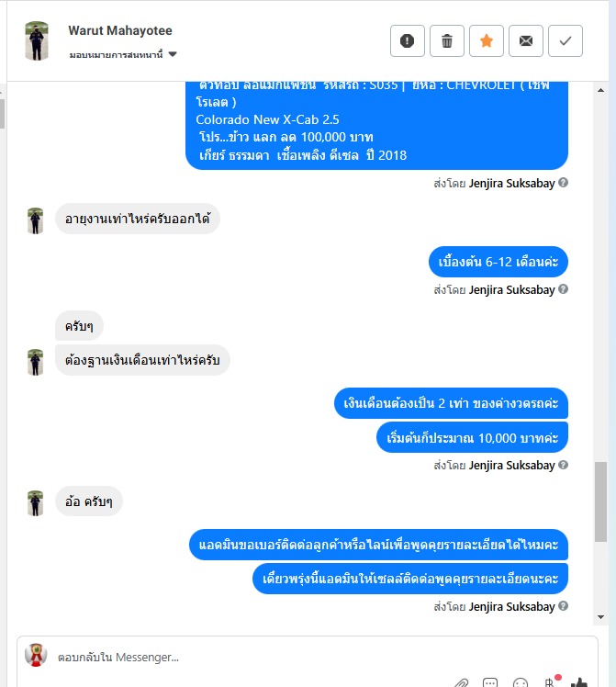This screenshot has width=616, height=687.
Task: Open the baht payment request icon
Action: [x=550, y=681]
